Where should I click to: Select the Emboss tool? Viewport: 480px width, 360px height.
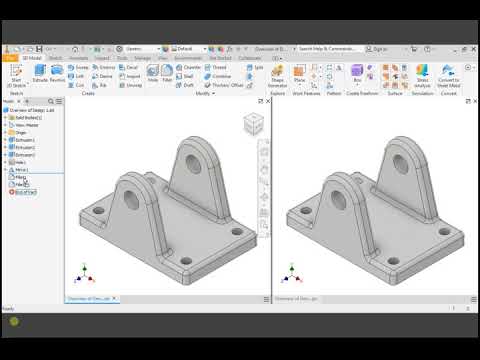(104, 67)
